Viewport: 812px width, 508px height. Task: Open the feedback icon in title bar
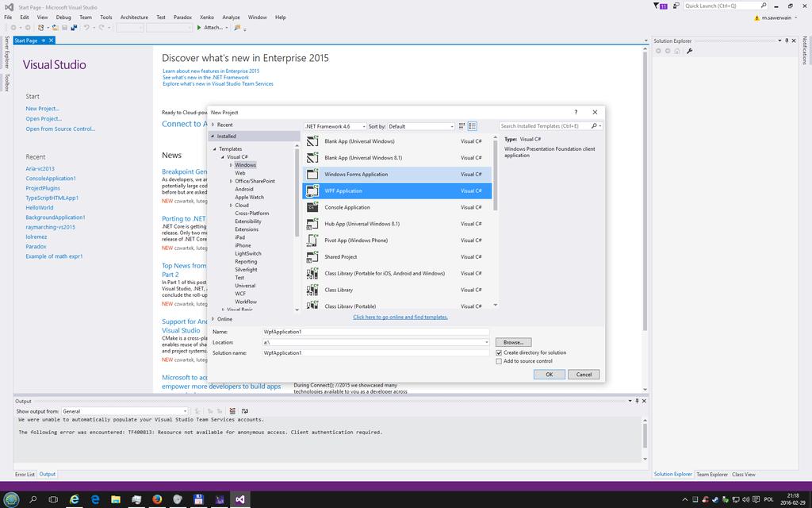pos(676,6)
